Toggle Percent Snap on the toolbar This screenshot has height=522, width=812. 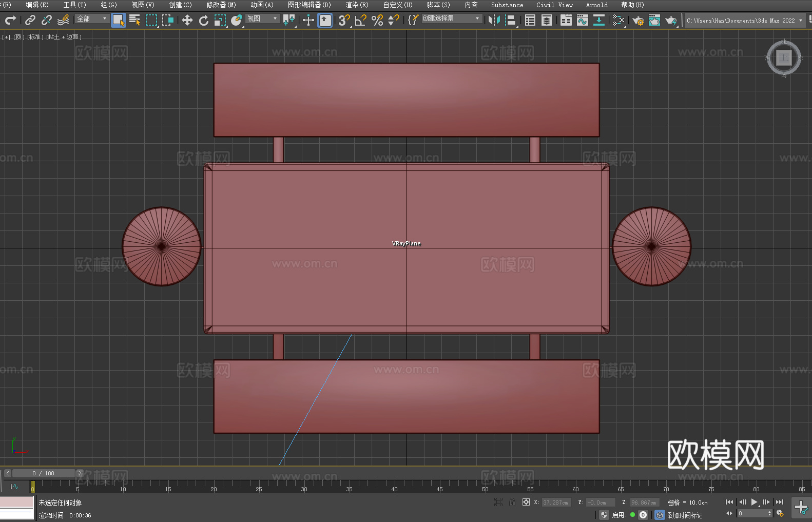pyautogui.click(x=377, y=20)
